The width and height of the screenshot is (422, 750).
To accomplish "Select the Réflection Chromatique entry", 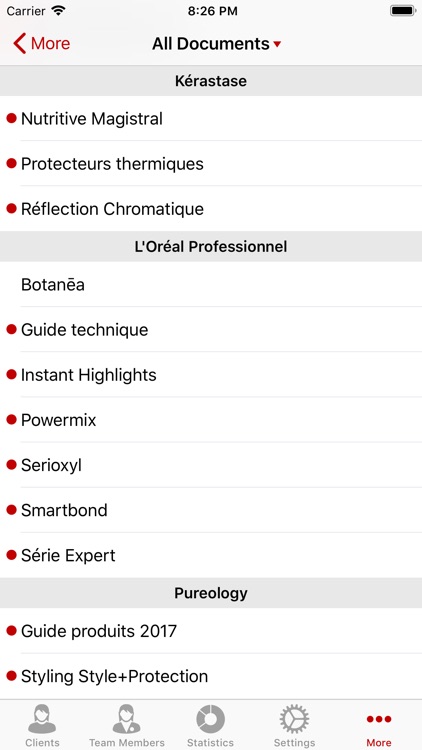I will click(x=211, y=209).
